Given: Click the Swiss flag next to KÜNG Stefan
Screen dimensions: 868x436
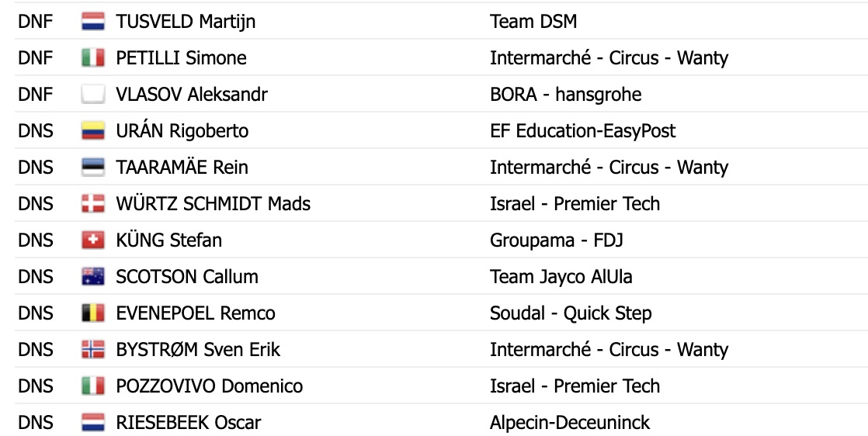Looking at the screenshot, I should 93,240.
